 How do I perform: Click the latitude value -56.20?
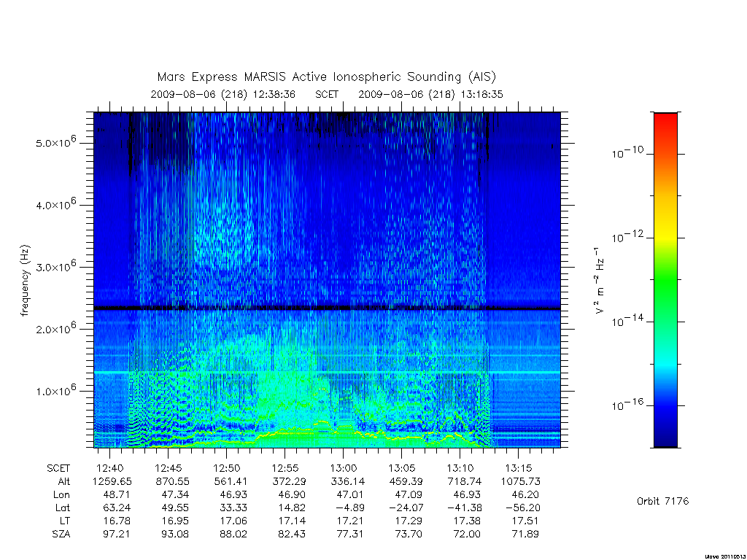coord(522,507)
